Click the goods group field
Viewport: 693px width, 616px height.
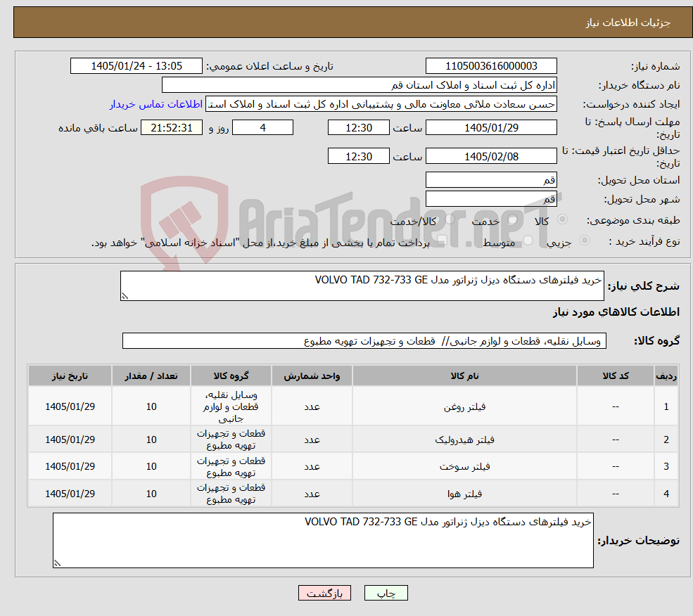(x=364, y=341)
